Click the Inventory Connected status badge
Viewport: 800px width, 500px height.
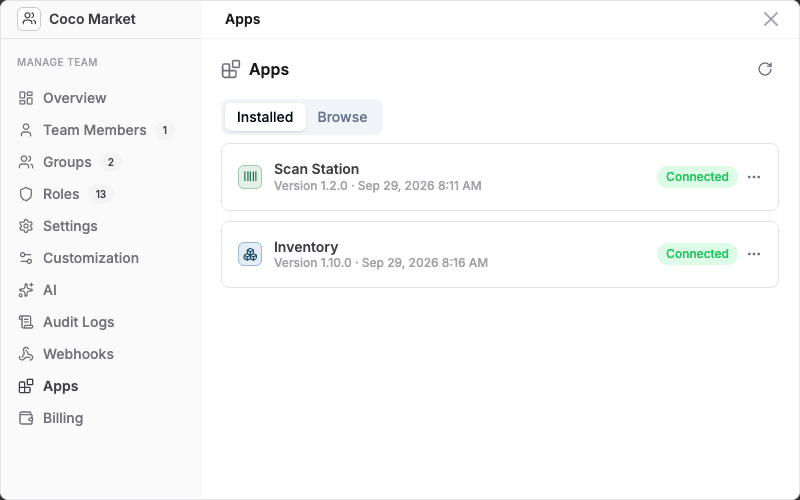point(697,254)
